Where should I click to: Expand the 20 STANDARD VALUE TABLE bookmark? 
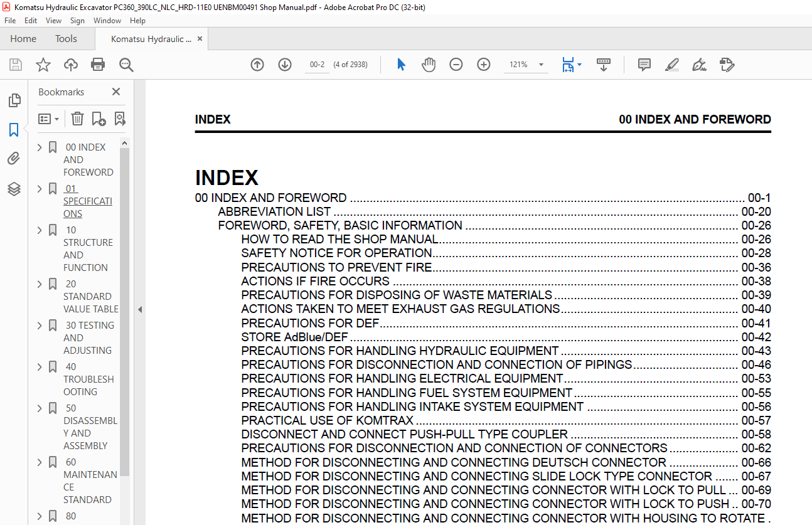coord(40,284)
